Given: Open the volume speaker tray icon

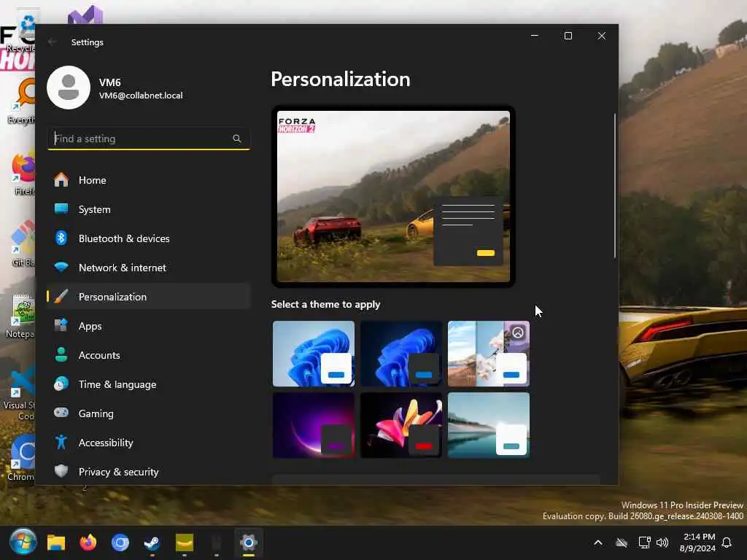Looking at the screenshot, I should coord(662,542).
